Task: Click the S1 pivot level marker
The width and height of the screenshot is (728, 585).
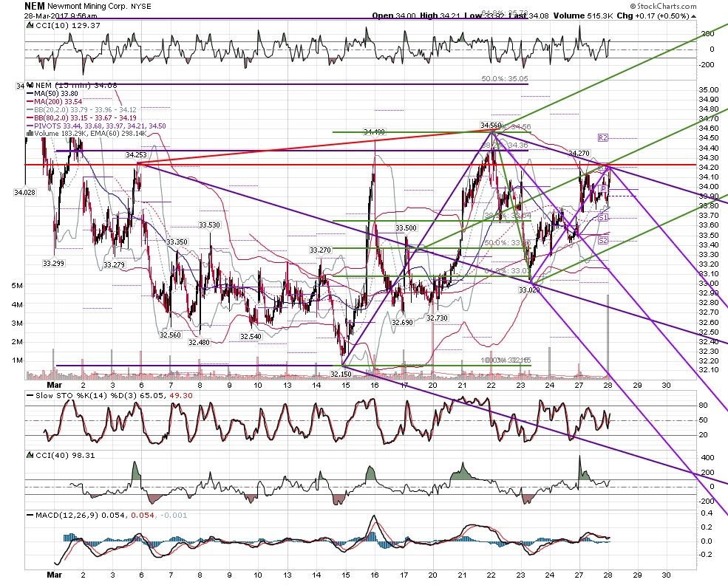Action: pyautogui.click(x=603, y=218)
